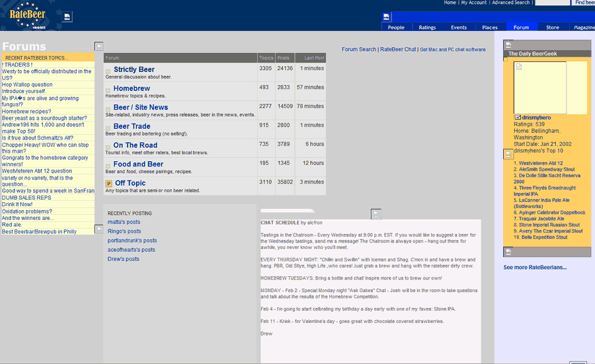
Task: Open Bells Expedition Stout link
Action: coord(545,237)
